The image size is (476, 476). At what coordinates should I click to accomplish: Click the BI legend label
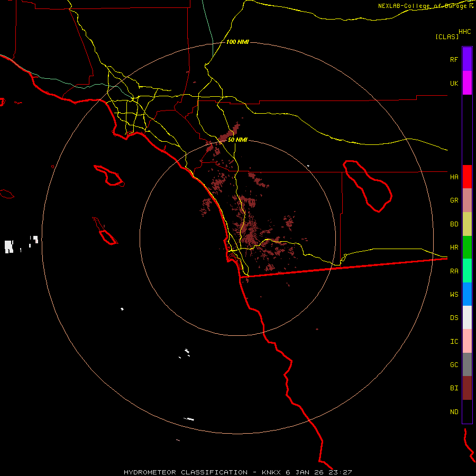(x=454, y=388)
